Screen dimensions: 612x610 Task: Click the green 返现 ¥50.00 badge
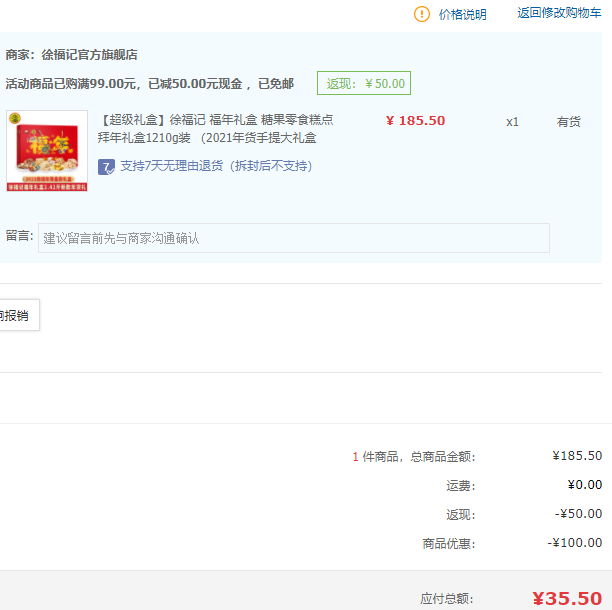coord(364,84)
